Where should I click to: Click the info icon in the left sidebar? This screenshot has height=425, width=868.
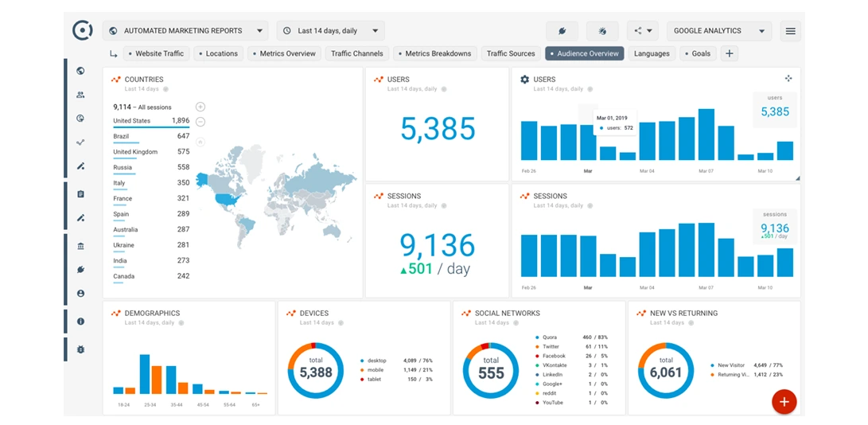click(80, 322)
